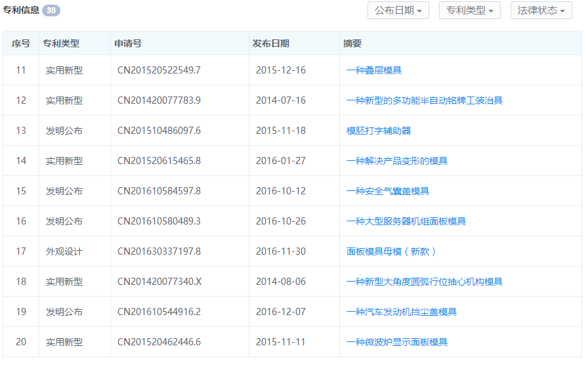Viewport: 588px width, 365px height.
Task: Open patent link 一种叠层模具
Action: pyautogui.click(x=374, y=70)
